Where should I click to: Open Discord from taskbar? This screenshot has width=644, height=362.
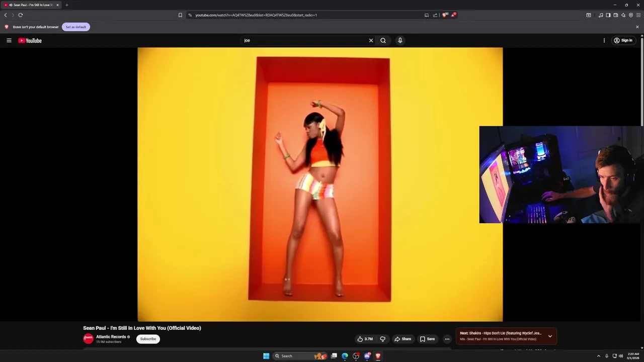(x=367, y=356)
